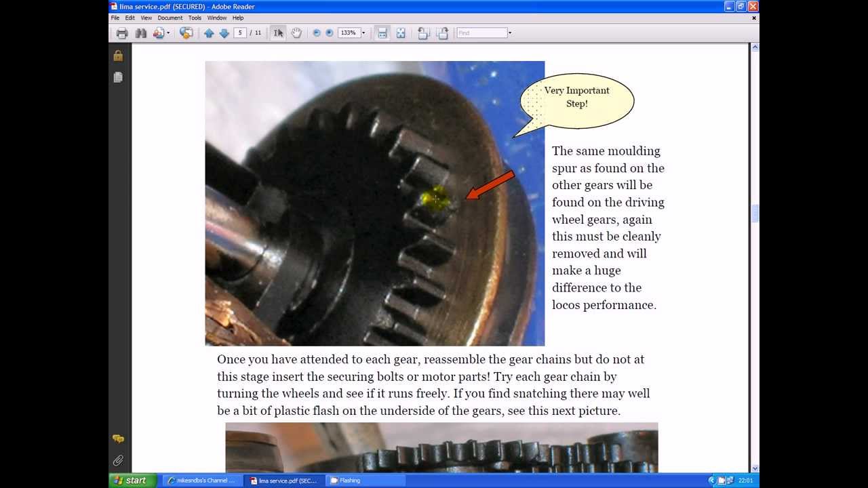Click the Zoom Out (minus) button
868x488 pixels.
click(316, 33)
